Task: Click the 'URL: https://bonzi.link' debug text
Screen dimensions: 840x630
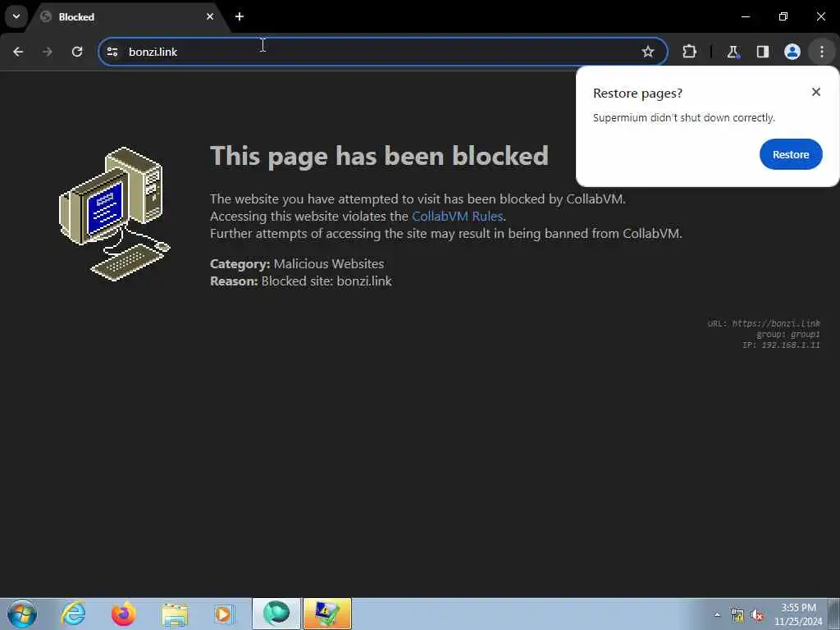Action: coord(764,323)
